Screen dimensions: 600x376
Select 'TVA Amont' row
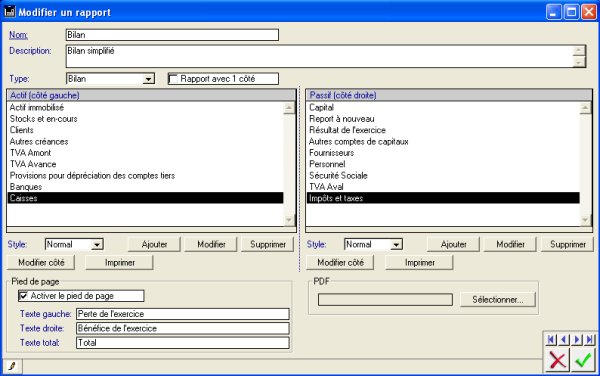point(145,153)
